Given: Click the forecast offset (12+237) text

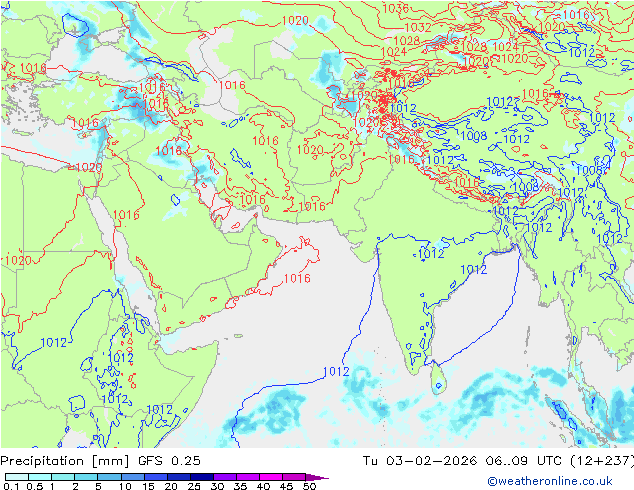Looking at the screenshot, I should (602, 461).
